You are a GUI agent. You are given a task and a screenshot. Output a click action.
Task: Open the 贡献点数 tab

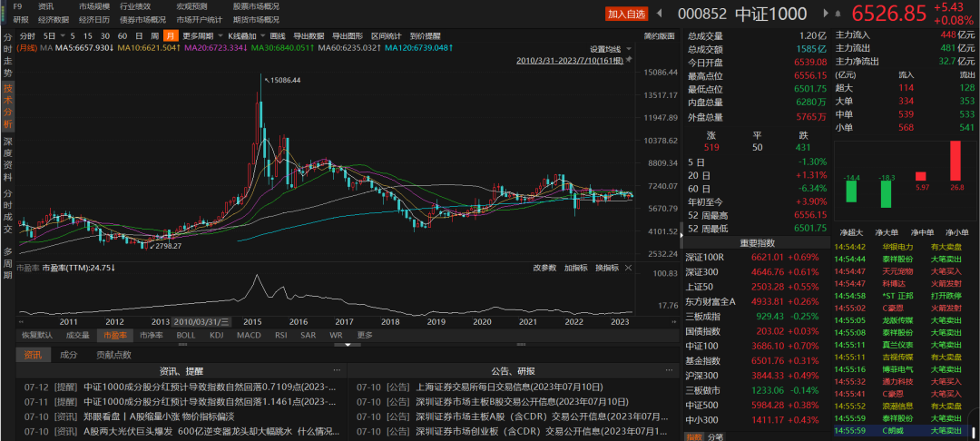point(113,355)
